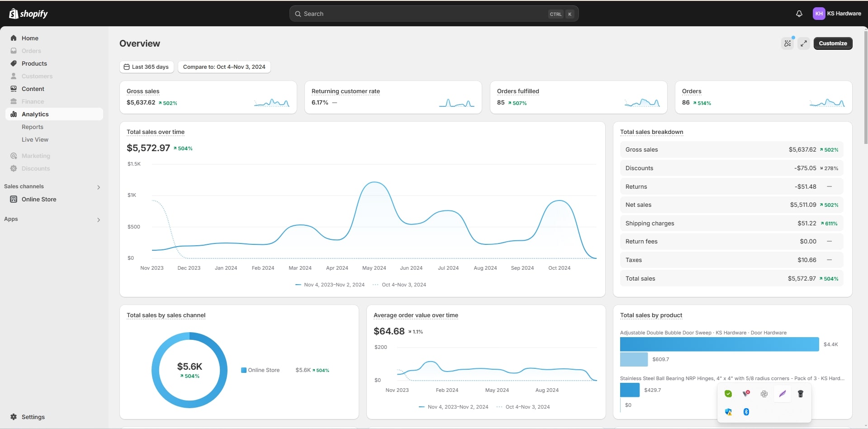The width and height of the screenshot is (868, 429).
Task: Open the Total sales over time report
Action: (156, 132)
